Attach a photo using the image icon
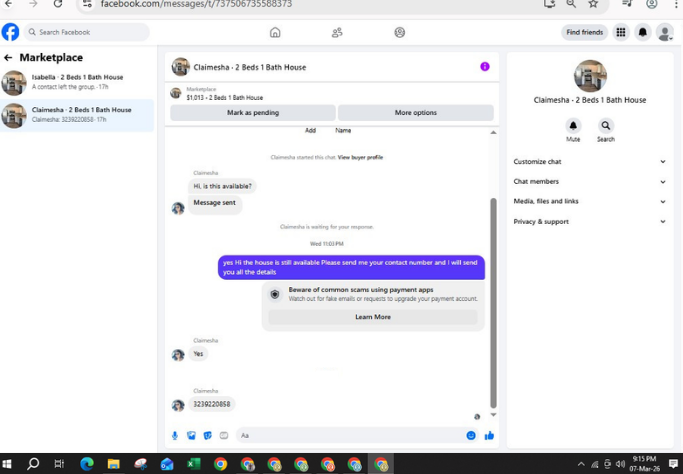Screen dimensions: 683x474 pos(191,435)
